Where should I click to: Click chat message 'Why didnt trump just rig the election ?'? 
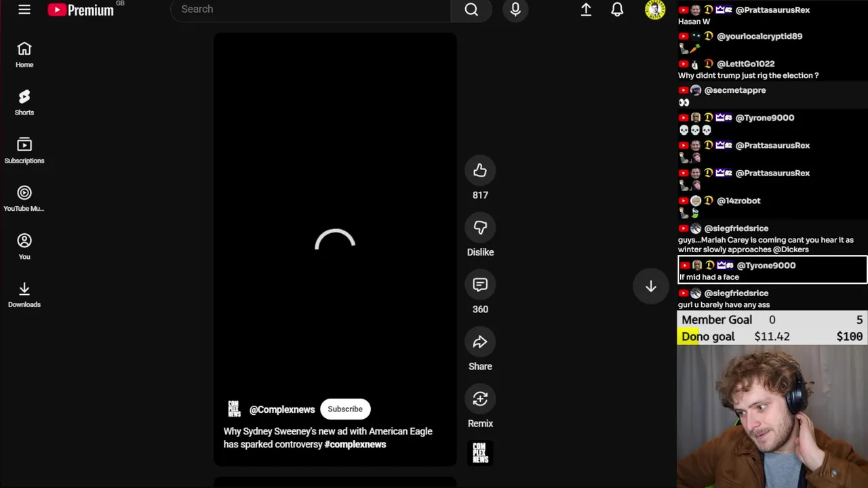point(749,76)
